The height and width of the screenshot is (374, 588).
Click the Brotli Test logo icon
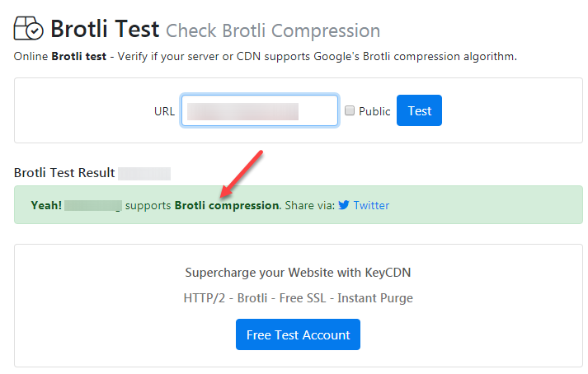[x=28, y=29]
